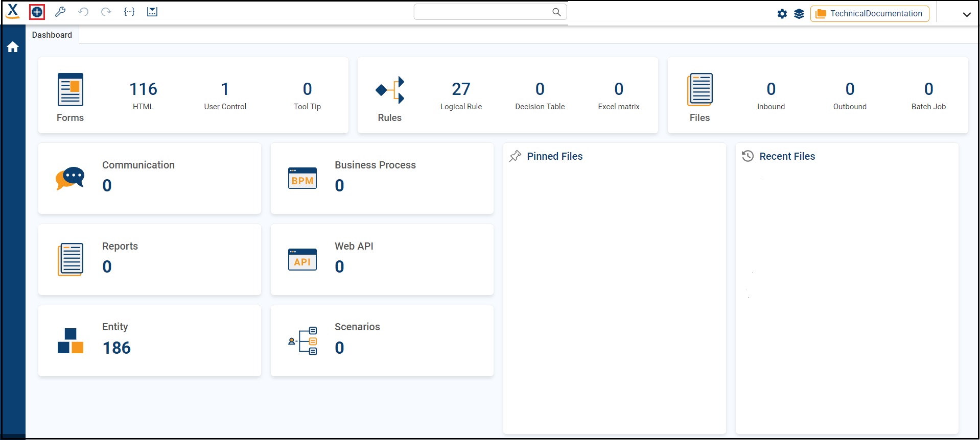The width and height of the screenshot is (980, 440).
Task: Click the pin icon beside Pinned Files
Action: [x=516, y=156]
